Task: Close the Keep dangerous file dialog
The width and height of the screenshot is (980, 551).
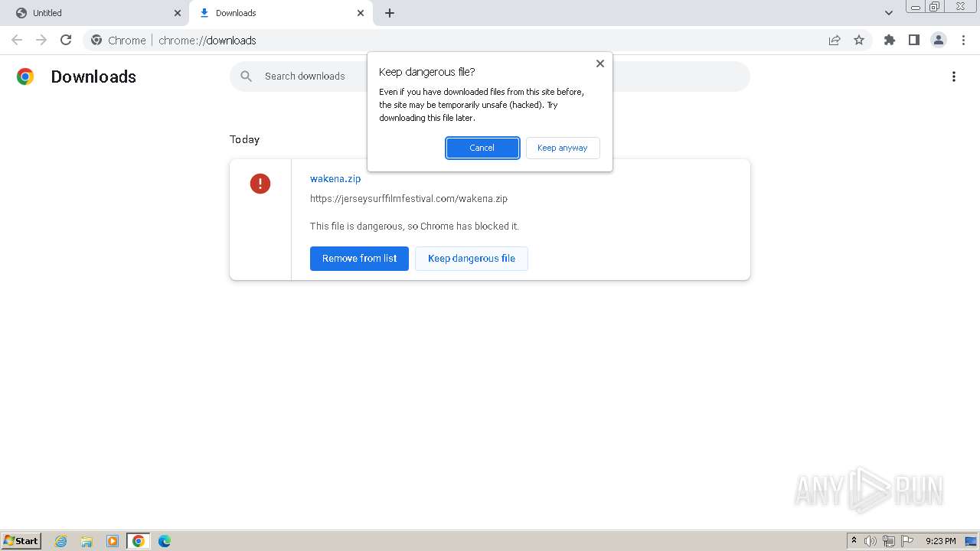Action: 600,64
